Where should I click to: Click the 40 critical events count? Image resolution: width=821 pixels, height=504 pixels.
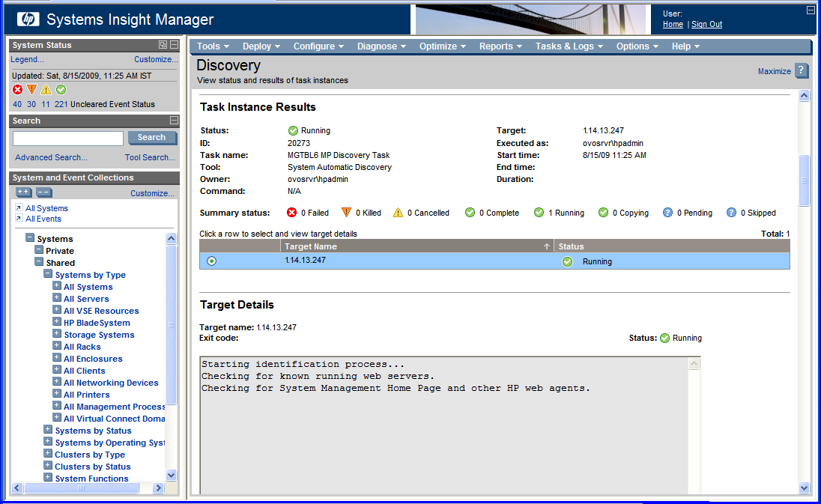[x=17, y=104]
